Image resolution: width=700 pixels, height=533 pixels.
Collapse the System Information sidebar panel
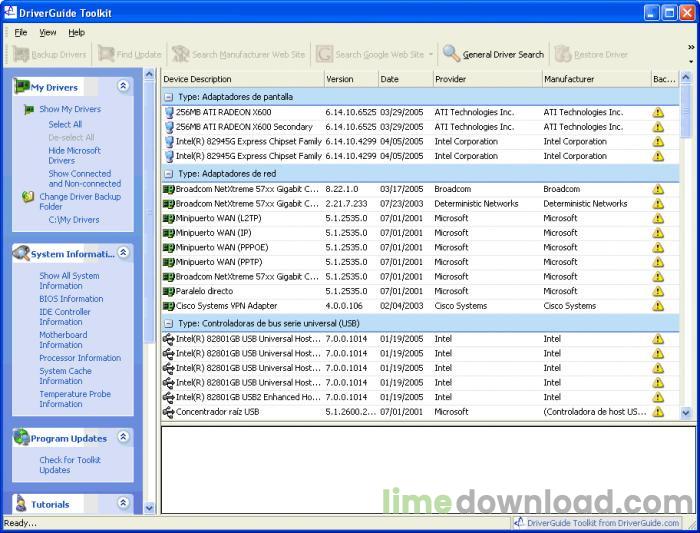[123, 253]
